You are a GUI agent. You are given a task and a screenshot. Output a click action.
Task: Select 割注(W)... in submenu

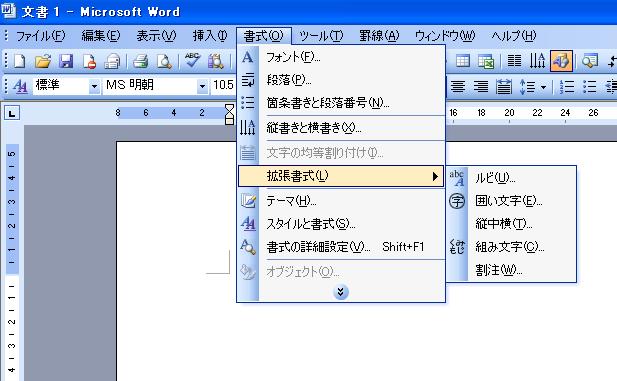[x=511, y=270]
